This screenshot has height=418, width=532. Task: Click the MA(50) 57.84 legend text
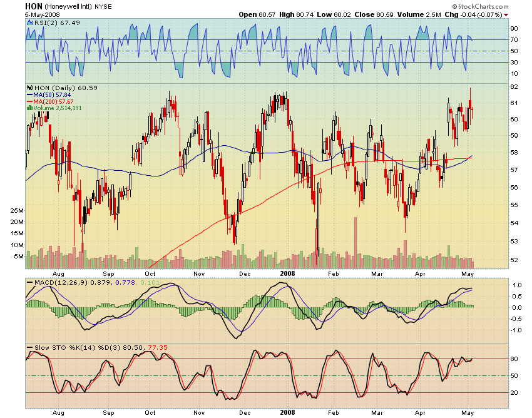pos(52,95)
